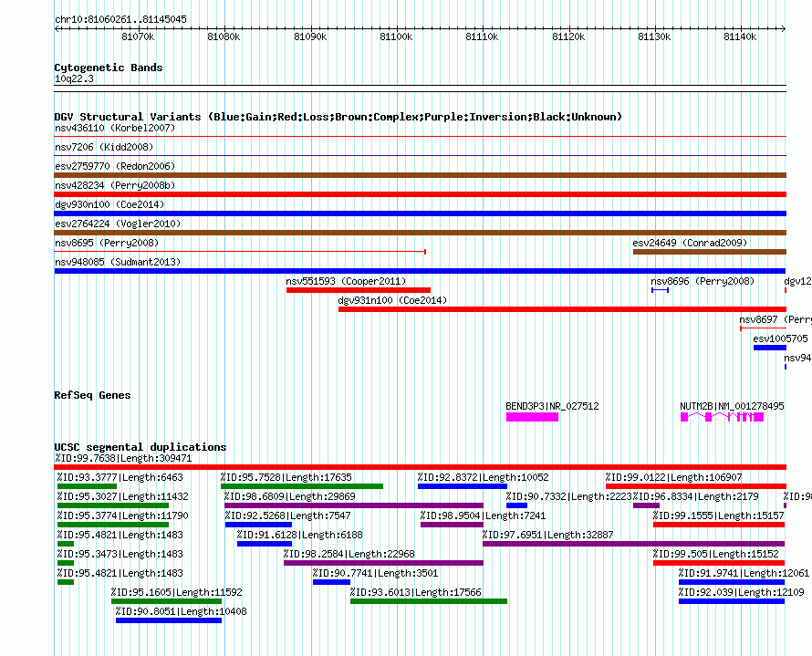Select the duplication label %ID:95.3774|Length:11790

tap(123, 515)
